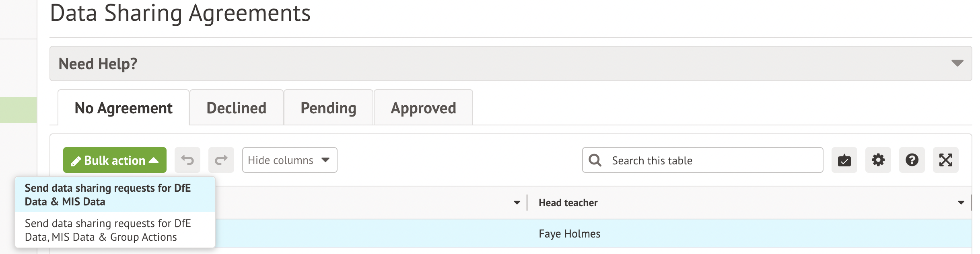
Task: Open Head teacher column sort dropdown
Action: click(961, 203)
